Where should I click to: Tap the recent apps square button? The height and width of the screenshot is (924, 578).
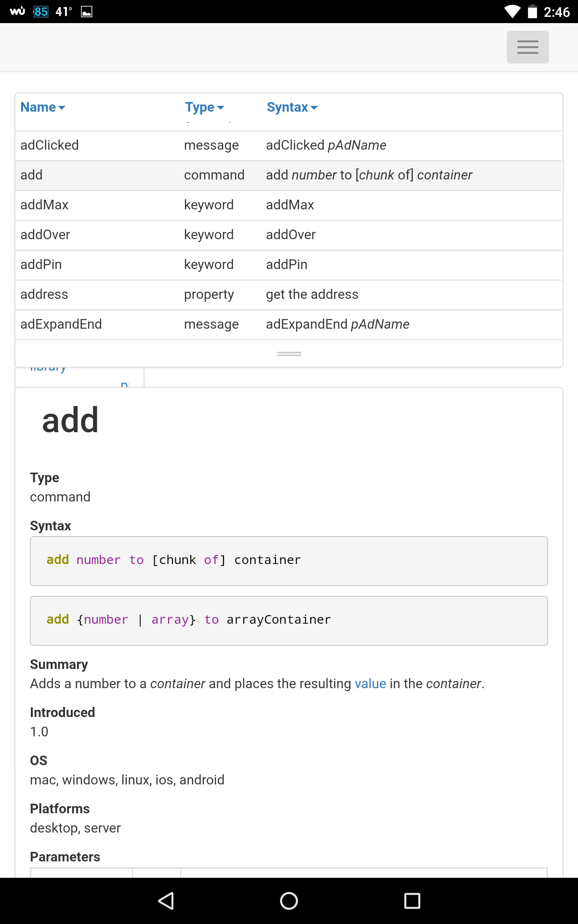[412, 900]
